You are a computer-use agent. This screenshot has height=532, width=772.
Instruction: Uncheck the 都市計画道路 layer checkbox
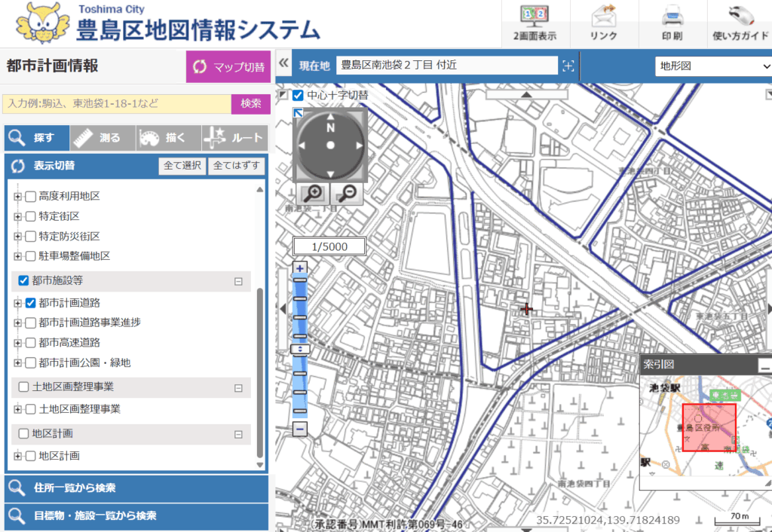[31, 303]
